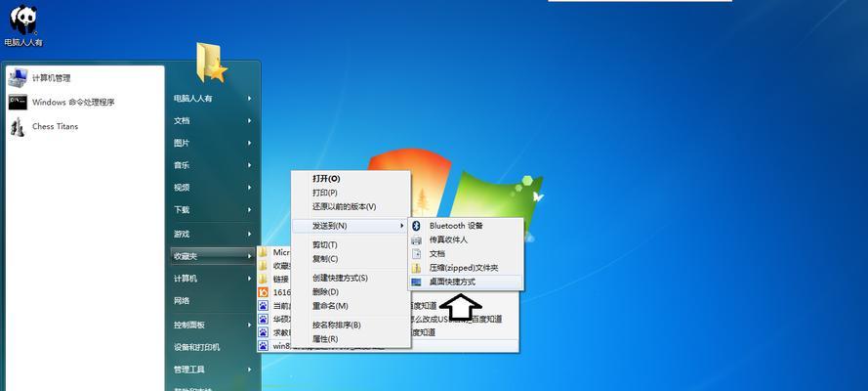Open Windows 命令处理程序 icon
868x391 pixels.
[18, 102]
